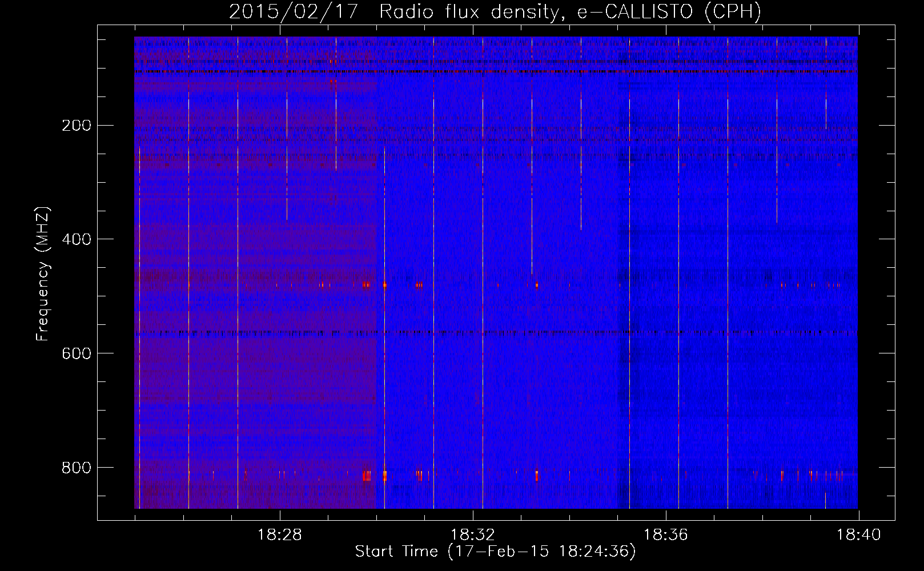Click the '18:36' time tick label
Image resolution: width=924 pixels, height=571 pixels.
tap(665, 535)
